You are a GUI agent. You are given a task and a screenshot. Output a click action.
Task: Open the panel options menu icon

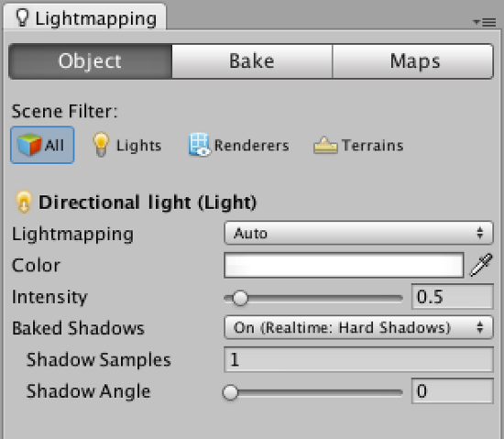coord(485,22)
